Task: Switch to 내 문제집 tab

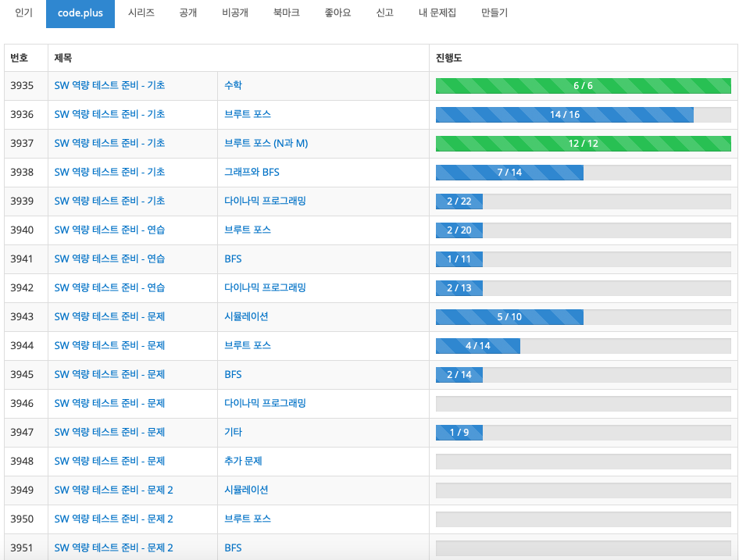Action: [437, 12]
